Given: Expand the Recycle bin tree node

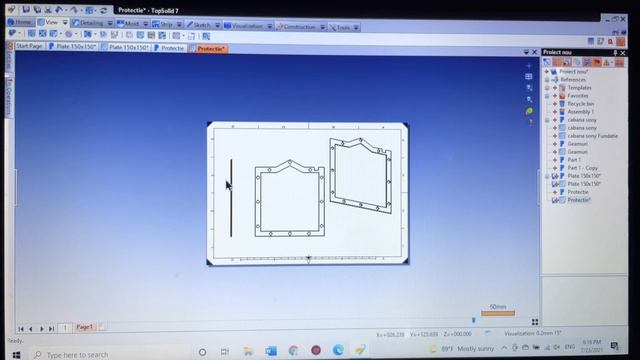Looking at the screenshot, I should click(555, 104).
